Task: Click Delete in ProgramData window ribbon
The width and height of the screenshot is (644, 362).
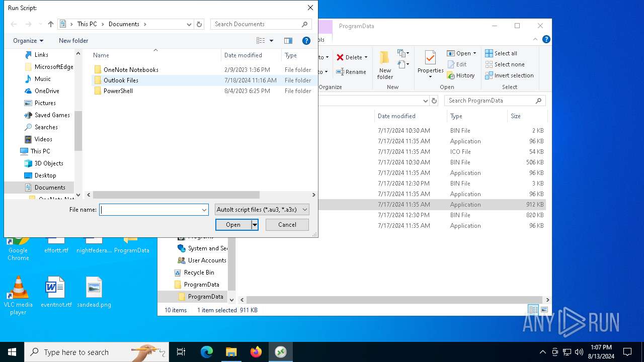Action: (352, 57)
